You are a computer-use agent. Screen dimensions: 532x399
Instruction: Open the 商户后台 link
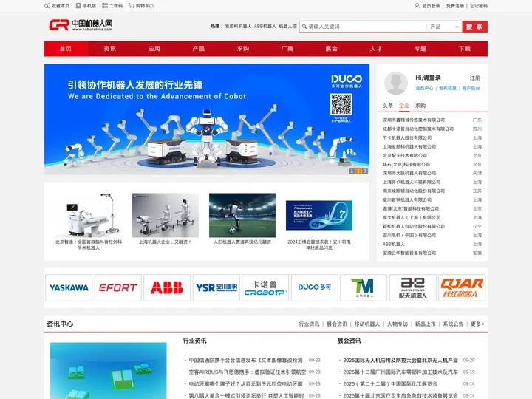pos(471,88)
